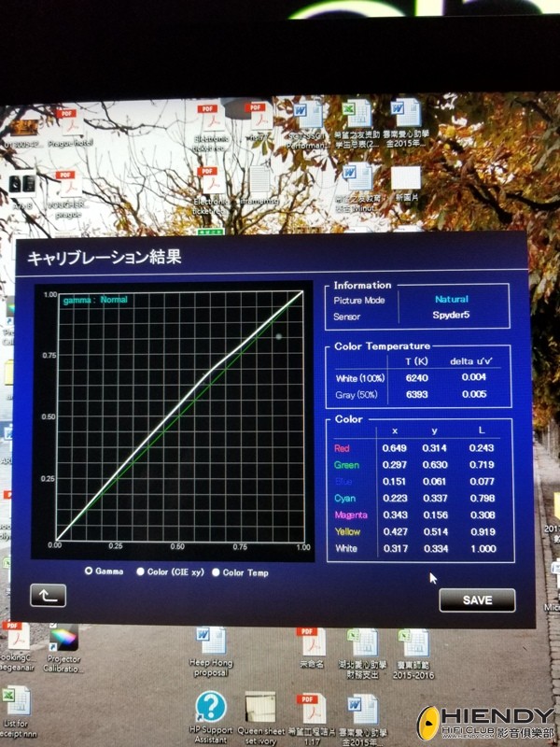
Task: Click the Red row in Color table
Action: tap(345, 448)
